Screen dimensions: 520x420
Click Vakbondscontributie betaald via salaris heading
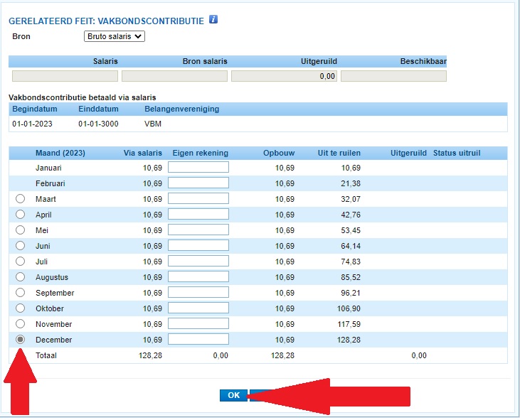coord(83,97)
